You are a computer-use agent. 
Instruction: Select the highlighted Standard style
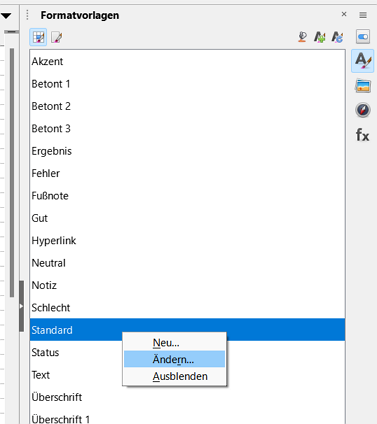point(187,330)
